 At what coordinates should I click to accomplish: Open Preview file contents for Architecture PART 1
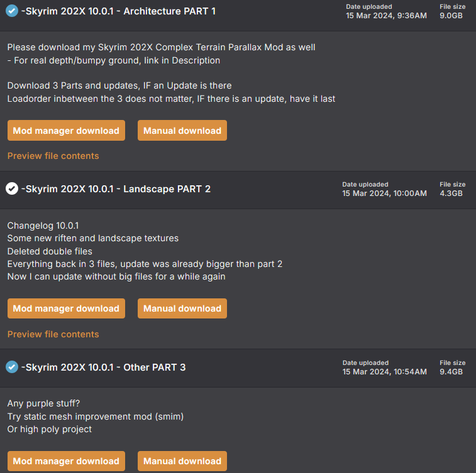(53, 156)
